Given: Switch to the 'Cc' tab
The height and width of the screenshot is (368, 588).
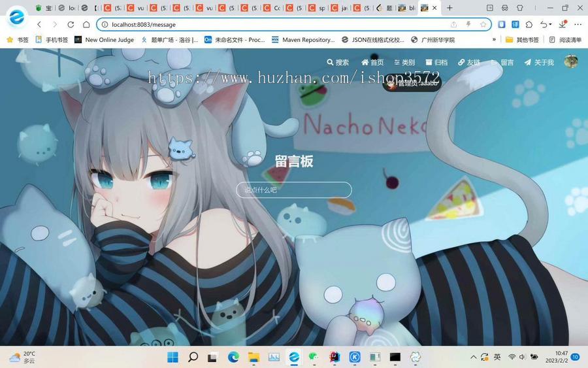Looking at the screenshot, I should [x=272, y=7].
